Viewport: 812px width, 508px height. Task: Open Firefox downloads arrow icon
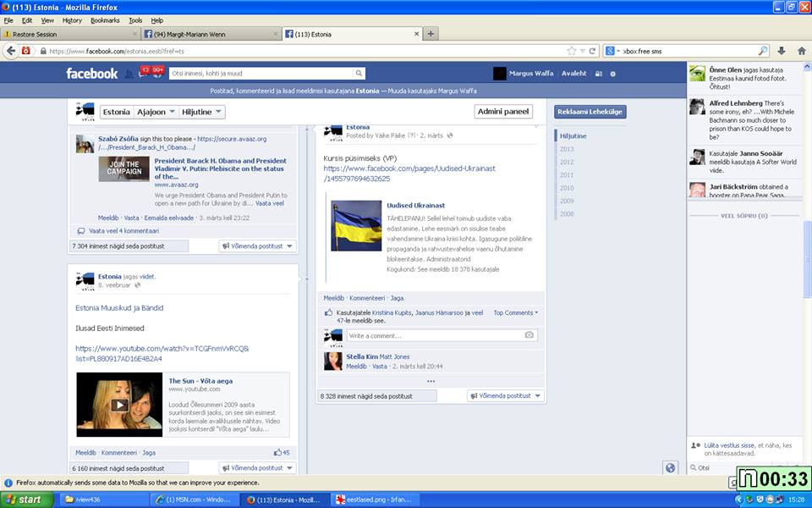click(x=782, y=51)
